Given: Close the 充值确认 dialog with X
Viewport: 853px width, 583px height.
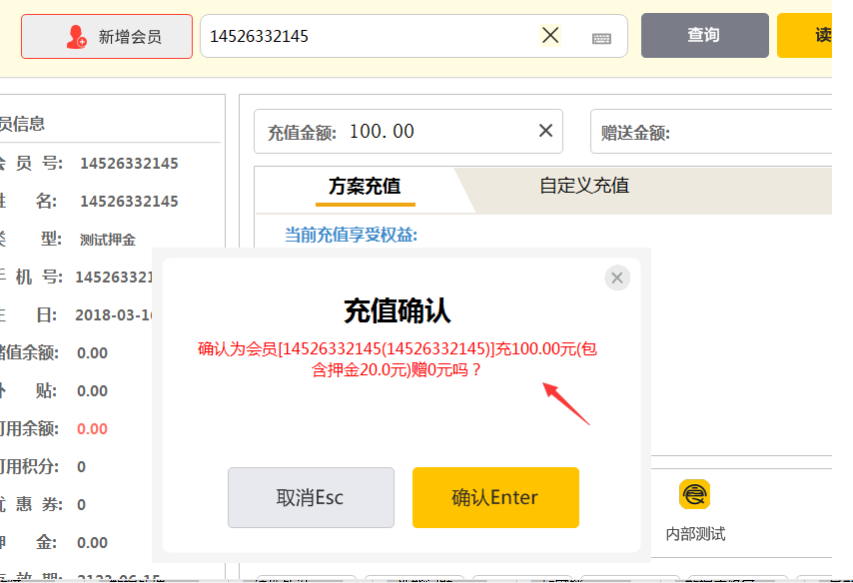Looking at the screenshot, I should point(617,278).
